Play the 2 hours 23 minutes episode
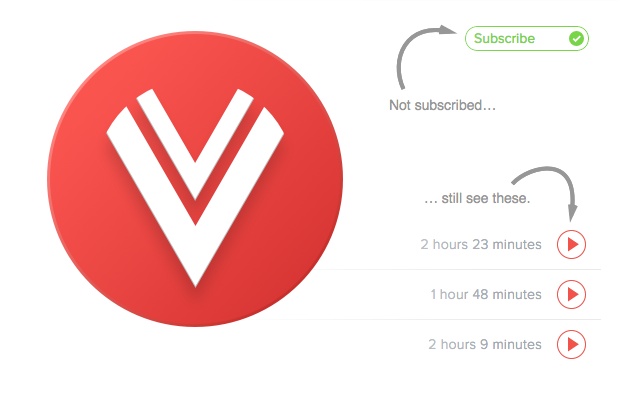The width and height of the screenshot is (640, 400). [x=571, y=244]
